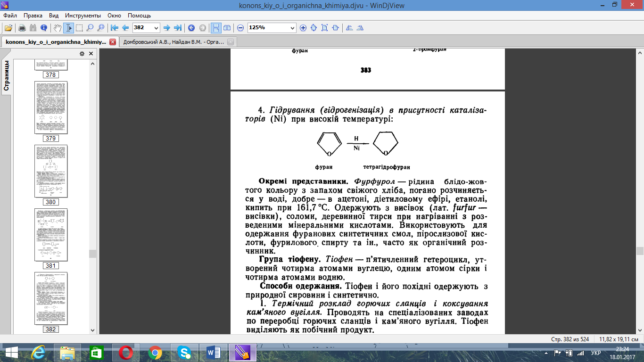Viewport: 644px width, 362px height.
Task: Open Google Chrome from taskbar
Action: 155,353
